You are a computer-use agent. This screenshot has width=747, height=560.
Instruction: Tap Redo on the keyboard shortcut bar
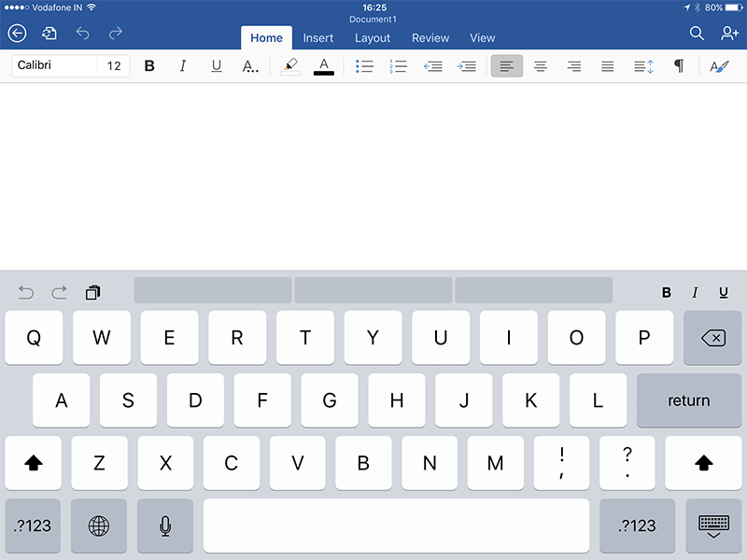(x=59, y=292)
